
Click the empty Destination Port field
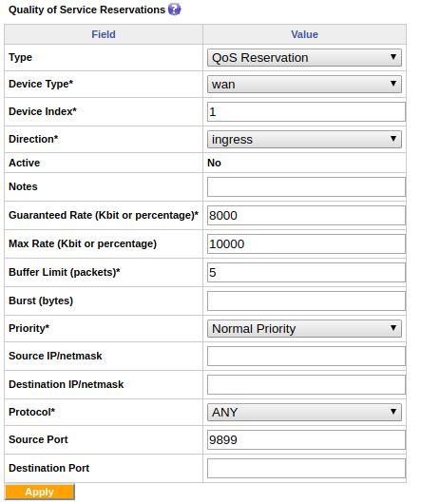coord(306,468)
